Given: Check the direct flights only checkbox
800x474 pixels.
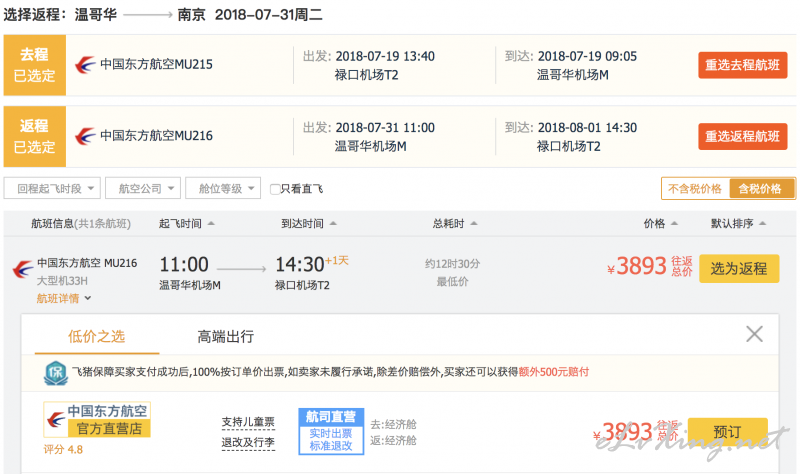Looking at the screenshot, I should [x=274, y=189].
